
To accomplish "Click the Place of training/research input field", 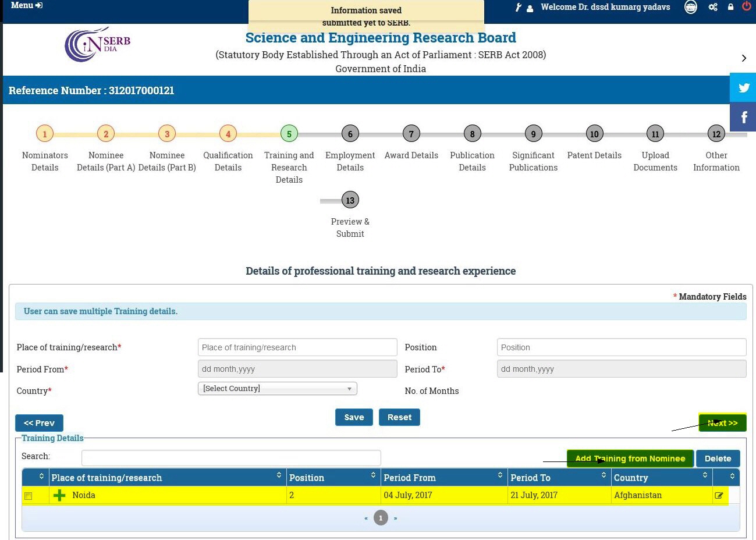I will point(297,347).
